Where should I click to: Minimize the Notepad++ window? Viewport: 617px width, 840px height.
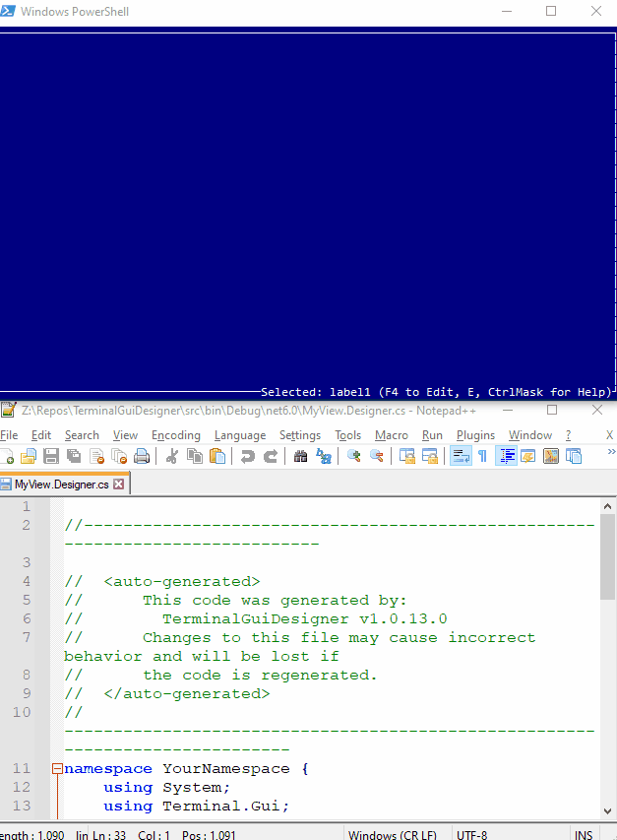tap(508, 411)
